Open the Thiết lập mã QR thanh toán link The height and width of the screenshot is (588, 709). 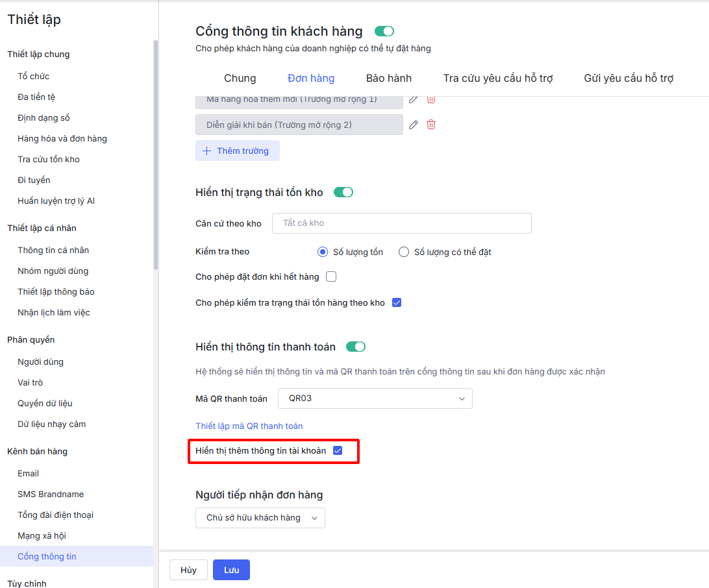click(x=249, y=426)
